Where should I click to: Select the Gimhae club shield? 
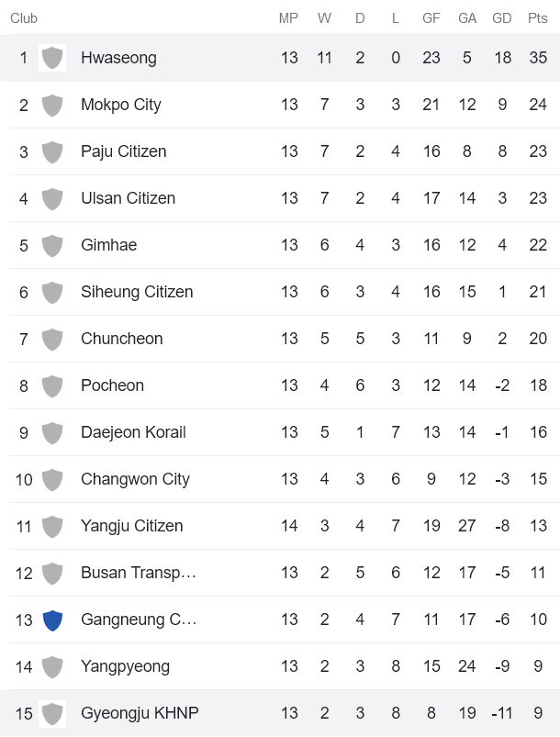(52, 245)
